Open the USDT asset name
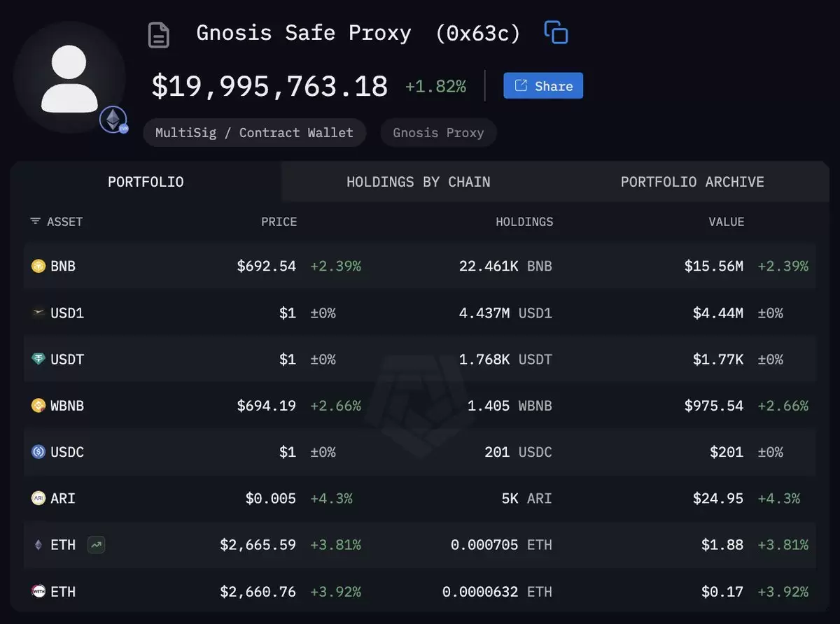This screenshot has height=624, width=840. tap(67, 359)
